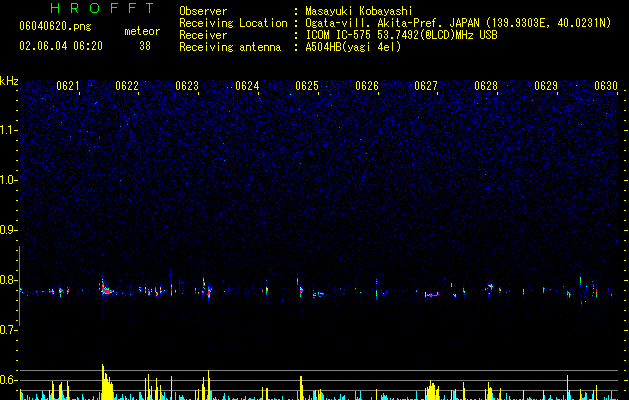Click the 0629 time axis label
Image resolution: width=629 pixels, height=400 pixels.
pyautogui.click(x=546, y=86)
